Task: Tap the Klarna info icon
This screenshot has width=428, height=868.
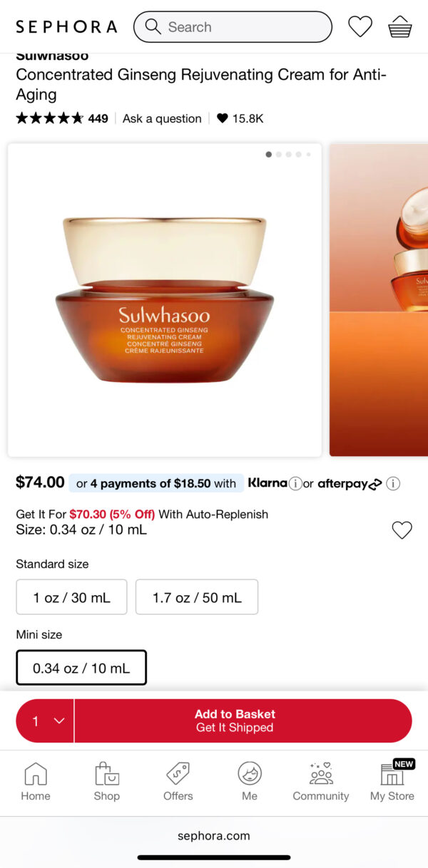Action: point(295,484)
